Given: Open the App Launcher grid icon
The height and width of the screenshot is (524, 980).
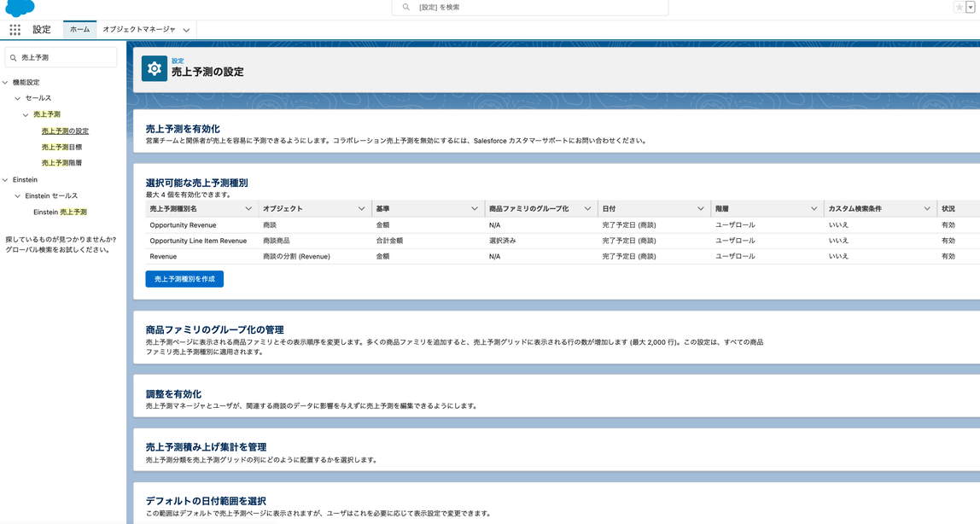Looking at the screenshot, I should pos(15,29).
